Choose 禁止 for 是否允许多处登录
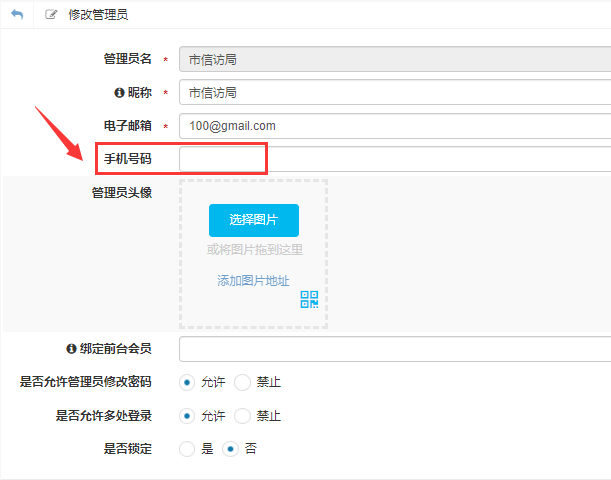 [x=243, y=415]
